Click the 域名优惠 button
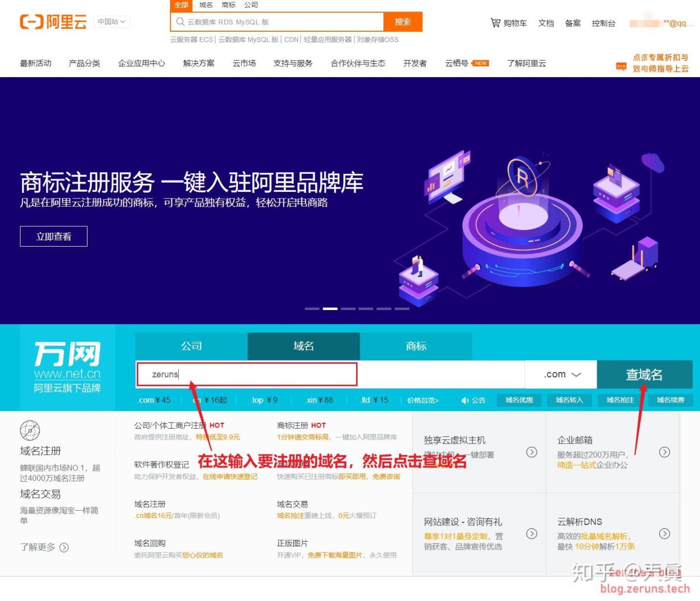Image resolution: width=700 pixels, height=601 pixels. coord(519,400)
